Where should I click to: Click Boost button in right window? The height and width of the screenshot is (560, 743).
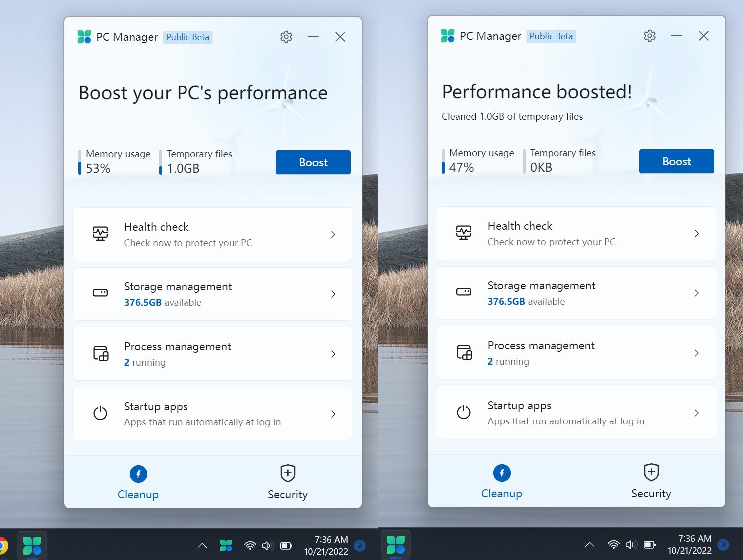[x=677, y=161]
